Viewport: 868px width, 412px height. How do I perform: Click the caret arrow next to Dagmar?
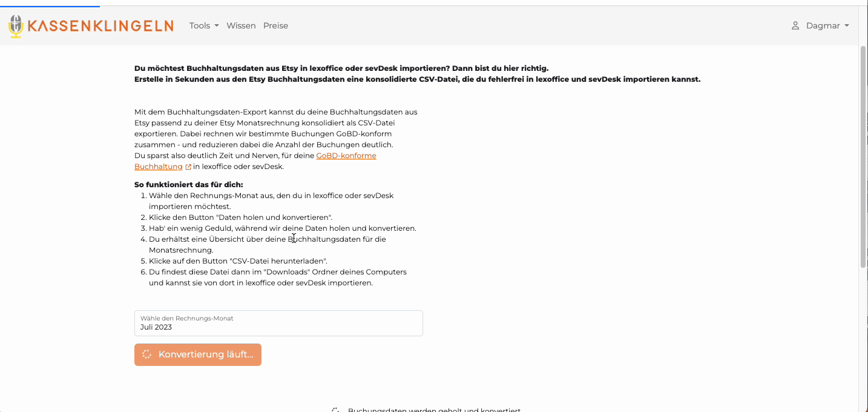pos(847,26)
